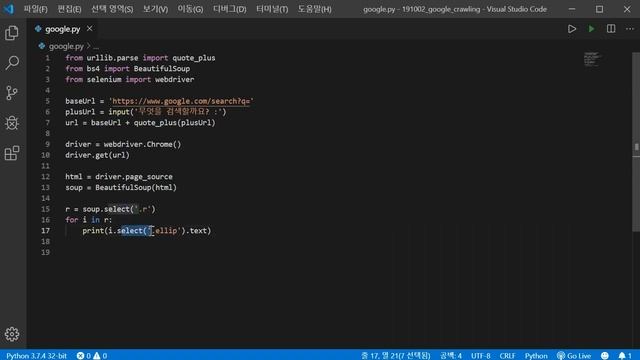Open the 터미널(T) menu
640x360 pixels.
click(x=272, y=9)
